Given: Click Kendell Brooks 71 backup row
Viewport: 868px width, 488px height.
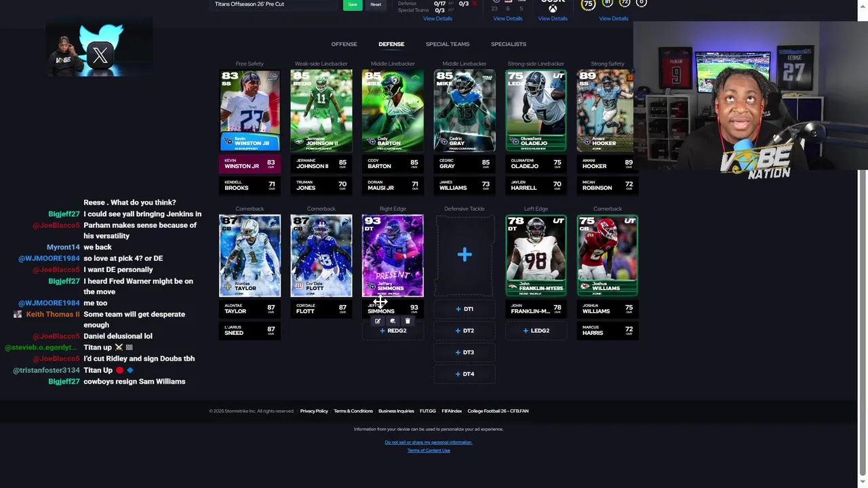Looking at the screenshot, I should [250, 185].
